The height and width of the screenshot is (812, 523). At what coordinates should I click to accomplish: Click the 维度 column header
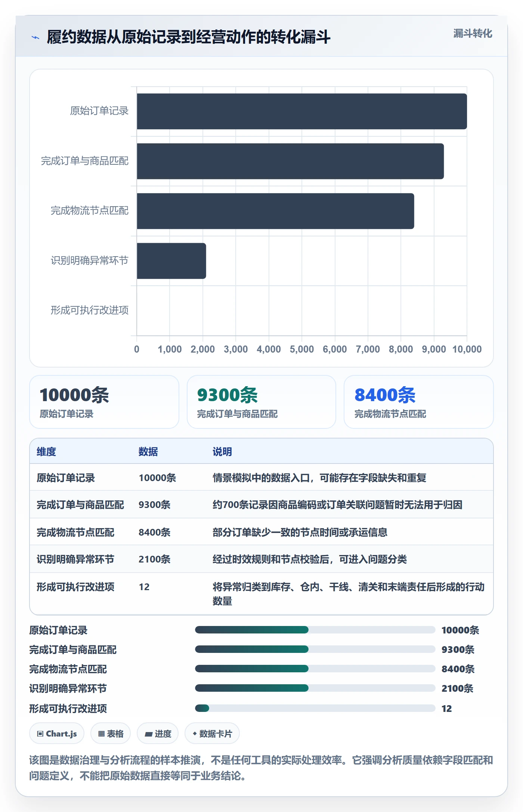coord(46,452)
